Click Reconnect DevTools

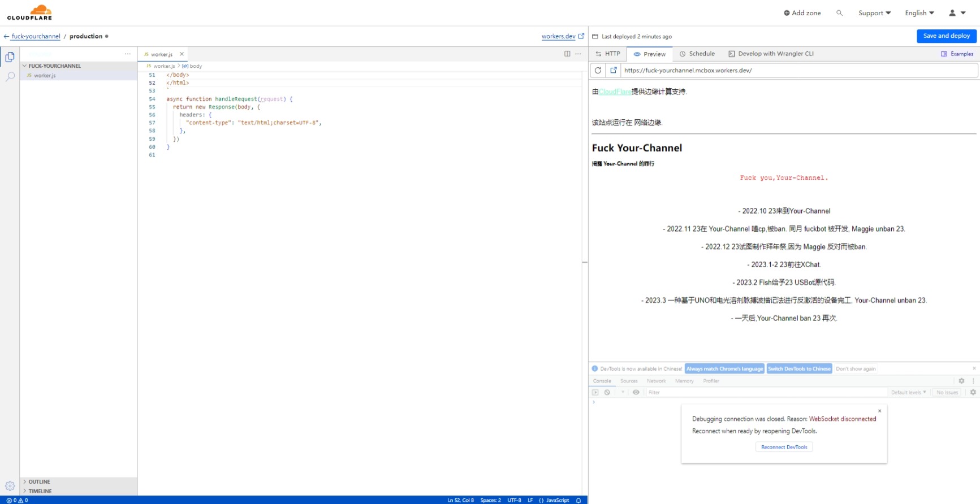pos(784,447)
